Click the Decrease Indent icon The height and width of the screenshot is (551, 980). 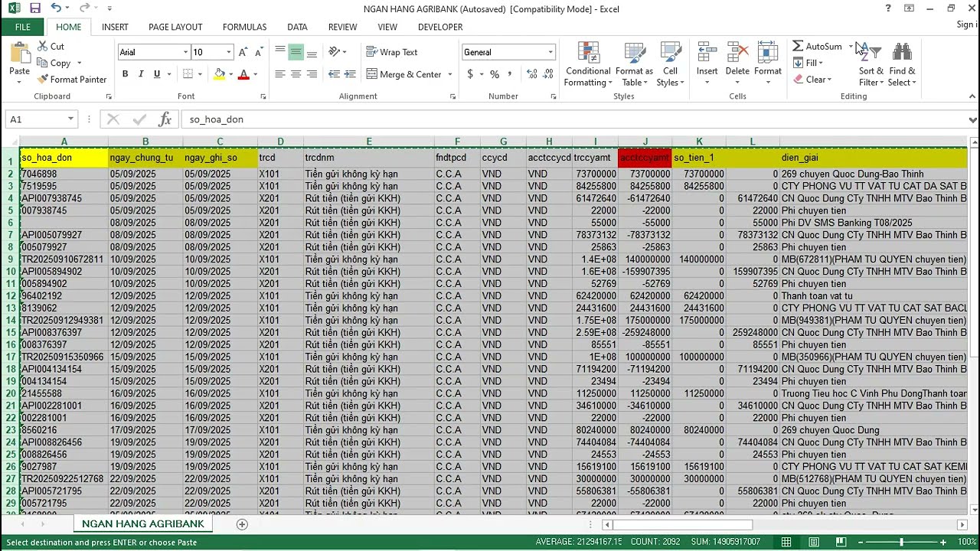click(x=334, y=74)
